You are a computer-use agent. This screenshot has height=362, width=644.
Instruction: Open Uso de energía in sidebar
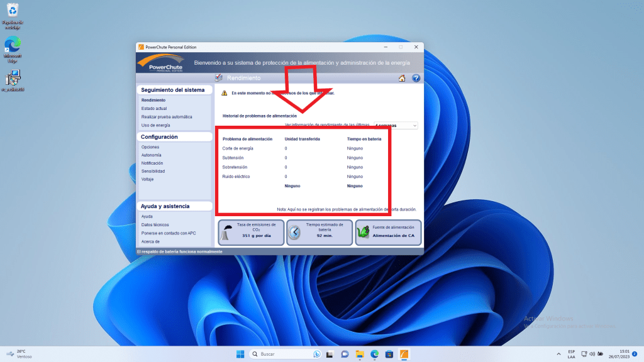[x=155, y=125]
